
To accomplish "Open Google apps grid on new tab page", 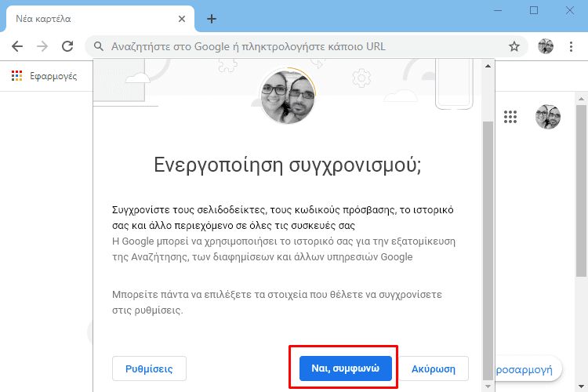I will (x=510, y=117).
